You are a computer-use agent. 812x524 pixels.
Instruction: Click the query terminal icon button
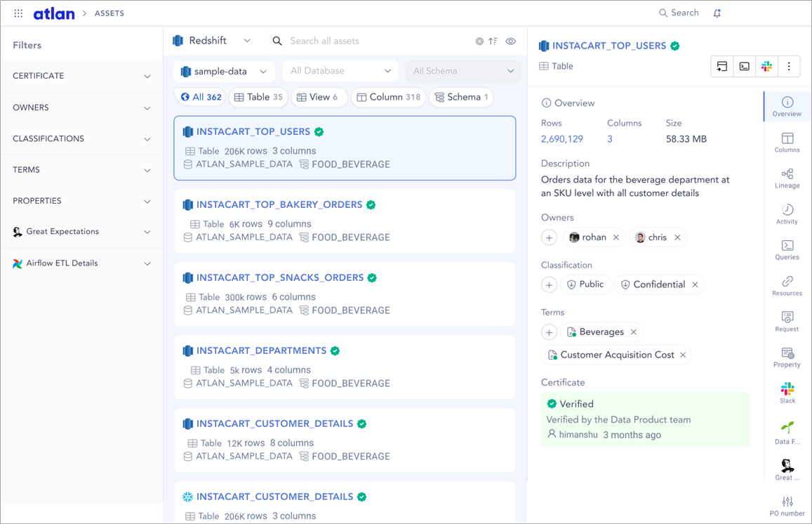pos(744,66)
